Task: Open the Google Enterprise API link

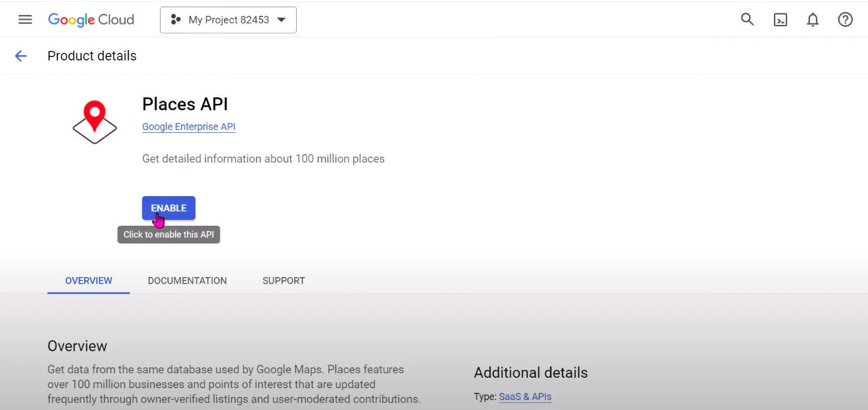Action: coord(188,126)
